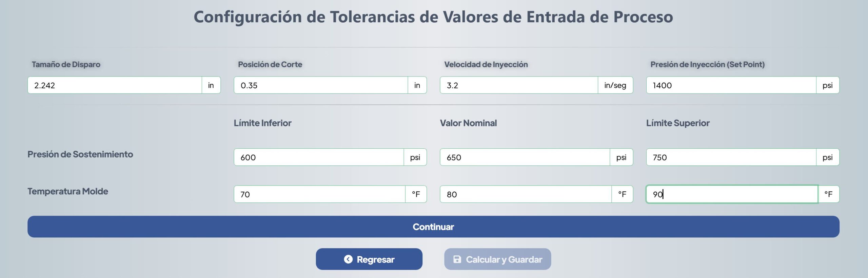Screen dimensions: 868x278
Task: Focus the Tamaño de Disparo input field
Action: [115, 85]
